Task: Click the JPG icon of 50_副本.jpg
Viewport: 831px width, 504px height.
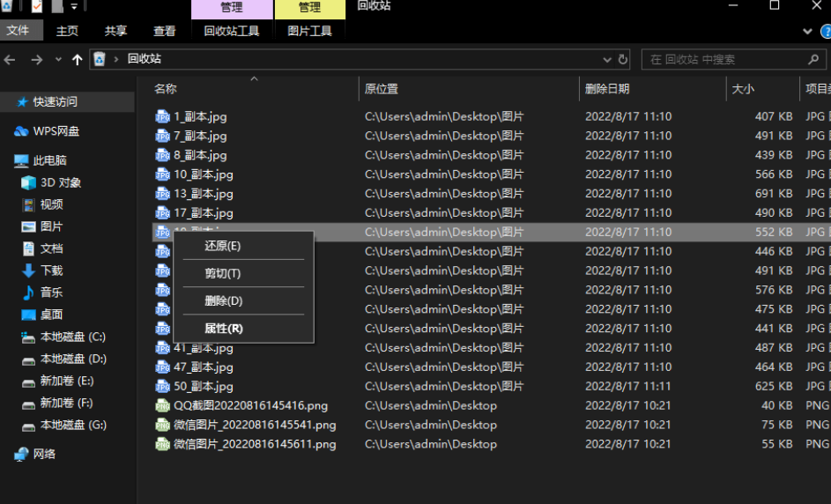Action: [162, 386]
